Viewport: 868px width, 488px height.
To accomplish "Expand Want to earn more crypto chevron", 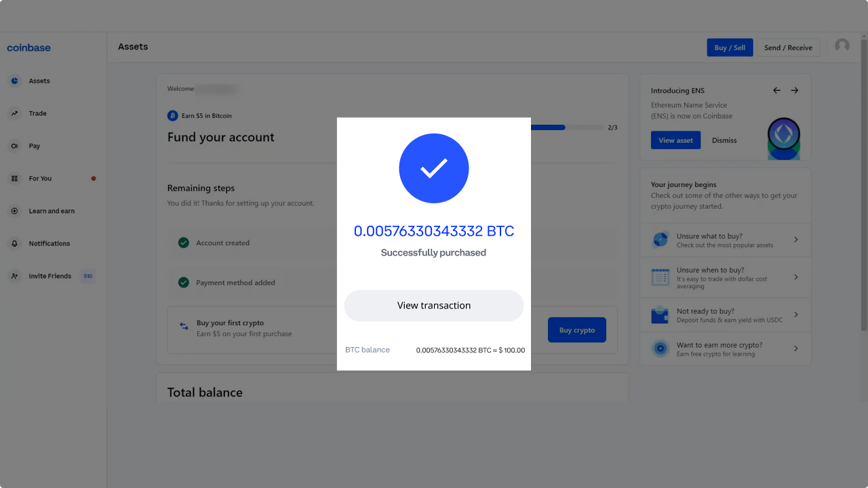I will point(796,348).
